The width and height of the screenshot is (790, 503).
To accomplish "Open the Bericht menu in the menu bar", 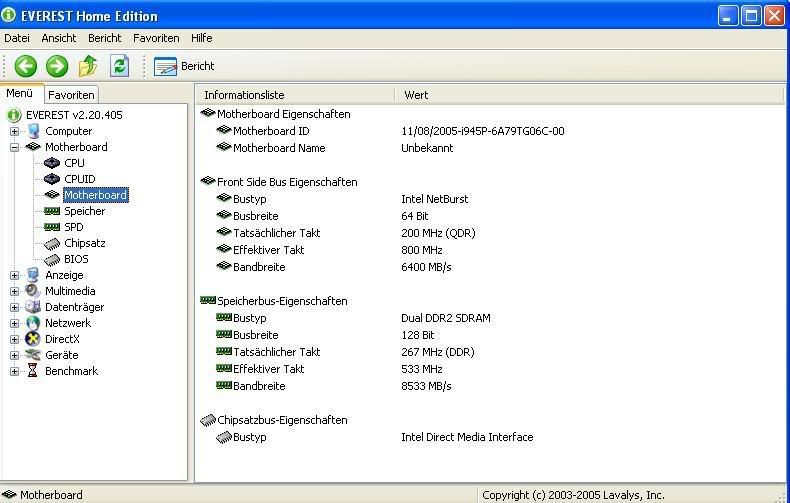I will [x=104, y=38].
